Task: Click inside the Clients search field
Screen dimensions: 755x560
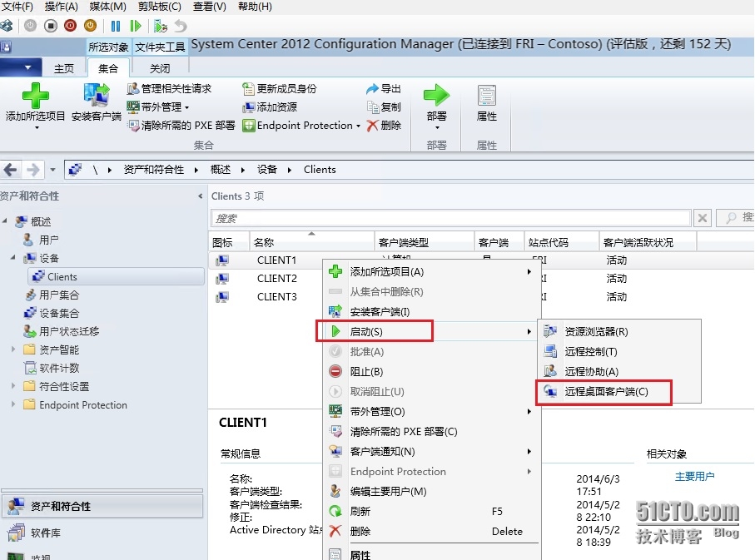Action: (450, 218)
